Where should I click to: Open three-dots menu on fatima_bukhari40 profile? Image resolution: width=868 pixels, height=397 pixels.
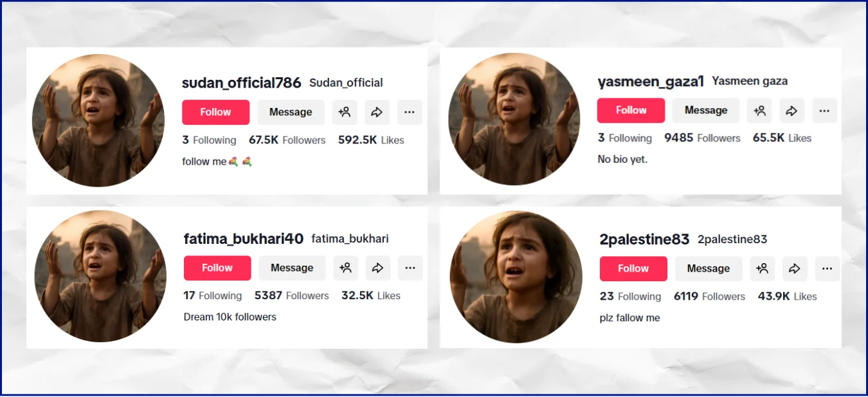tap(411, 268)
